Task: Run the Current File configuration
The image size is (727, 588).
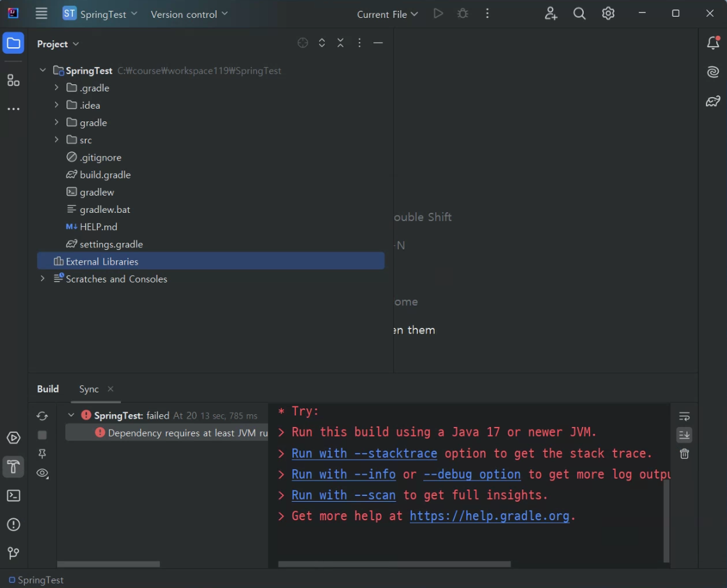Action: pyautogui.click(x=438, y=13)
